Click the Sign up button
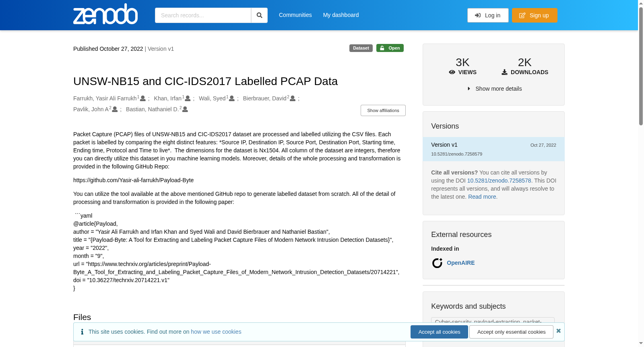Image resolution: width=644 pixels, height=347 pixels. click(x=535, y=15)
